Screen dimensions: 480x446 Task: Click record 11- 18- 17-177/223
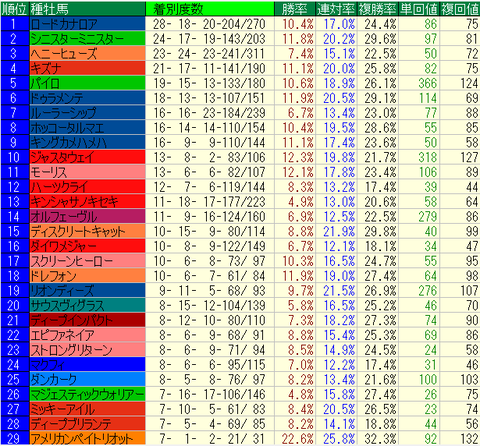click(x=209, y=202)
